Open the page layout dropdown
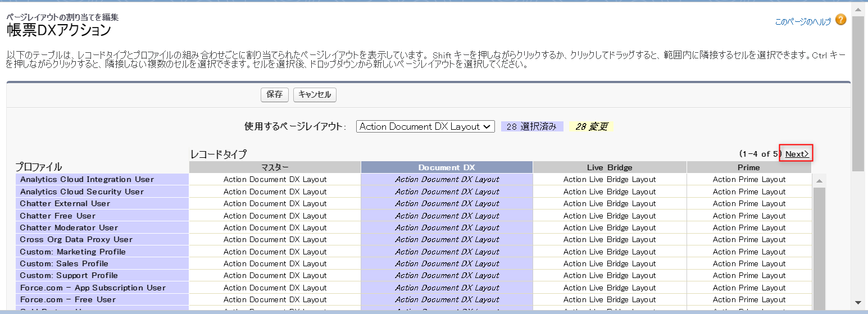Screen dimensions: 868x314 point(425,127)
